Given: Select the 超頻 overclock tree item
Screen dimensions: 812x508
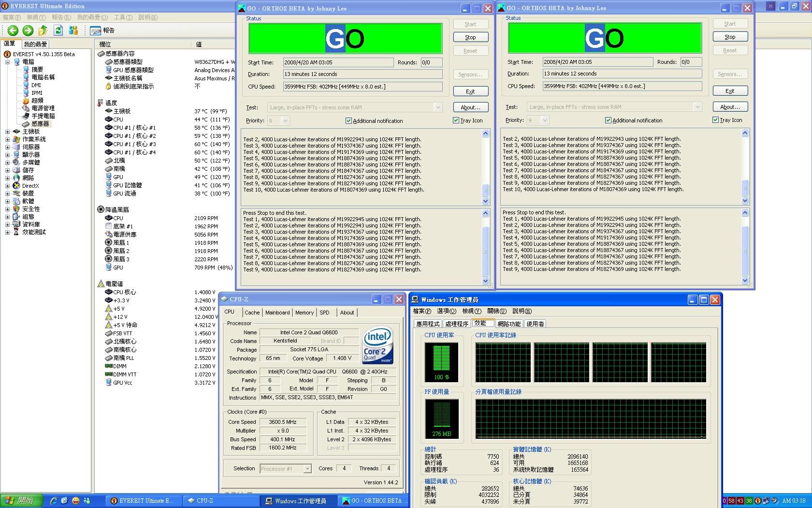Looking at the screenshot, I should [x=37, y=101].
